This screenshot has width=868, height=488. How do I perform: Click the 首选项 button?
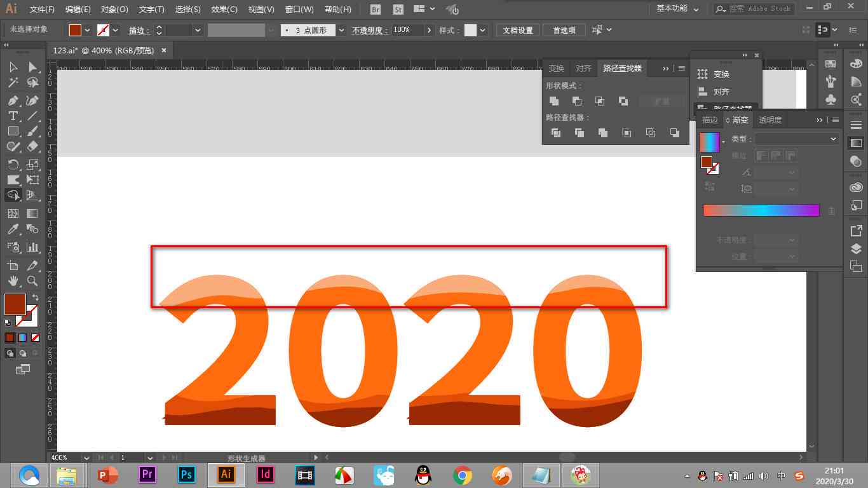point(564,30)
